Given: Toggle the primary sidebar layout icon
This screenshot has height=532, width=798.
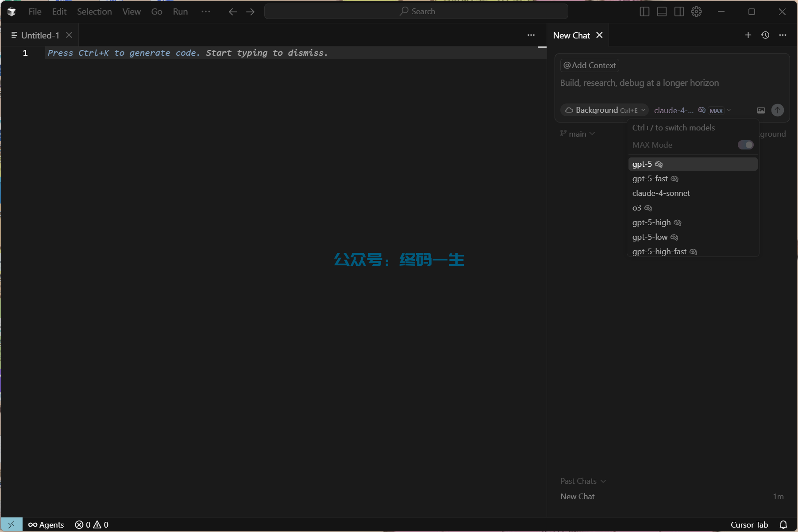Looking at the screenshot, I should 644,12.
